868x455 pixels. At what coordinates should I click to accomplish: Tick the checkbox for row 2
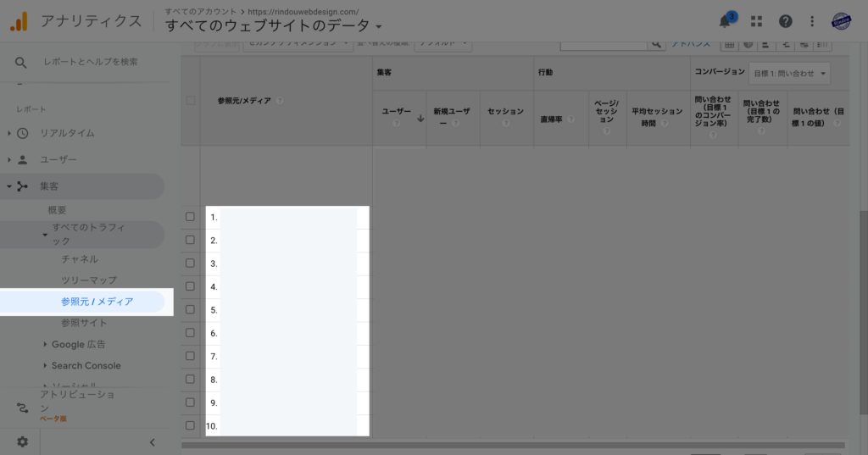click(x=190, y=240)
